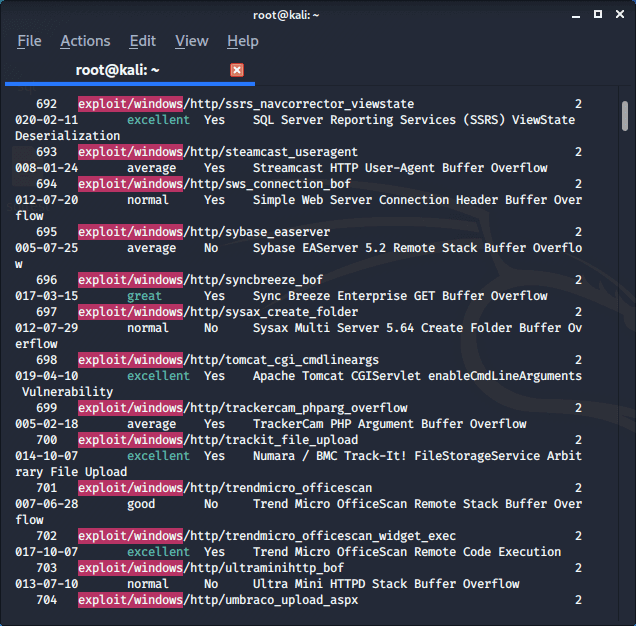Click sws_connection_bof module path

pyautogui.click(x=214, y=184)
